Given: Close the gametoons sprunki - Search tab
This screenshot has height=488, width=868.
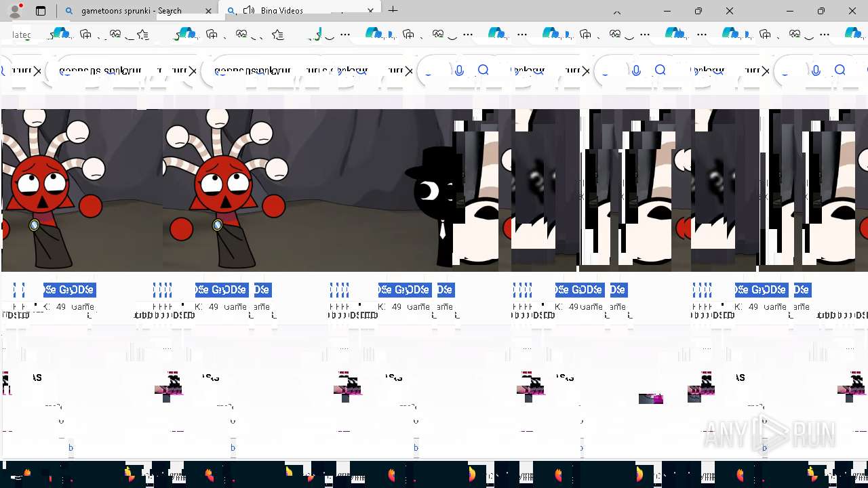Looking at the screenshot, I should click(x=208, y=11).
